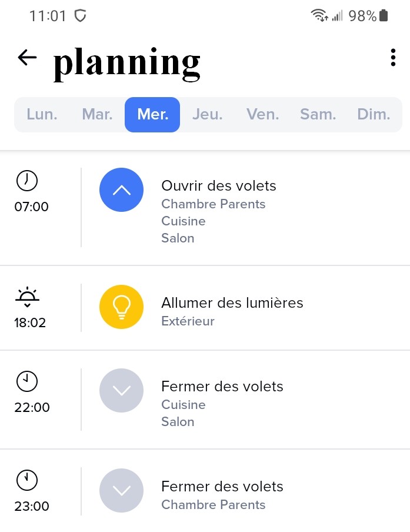The height and width of the screenshot is (532, 410).
Task: Switch to the Sam. day tab
Action: click(318, 114)
